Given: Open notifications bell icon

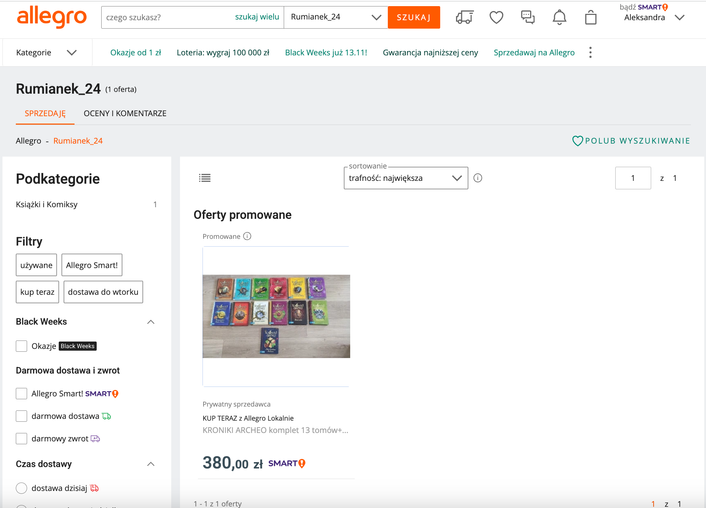Looking at the screenshot, I should point(560,17).
